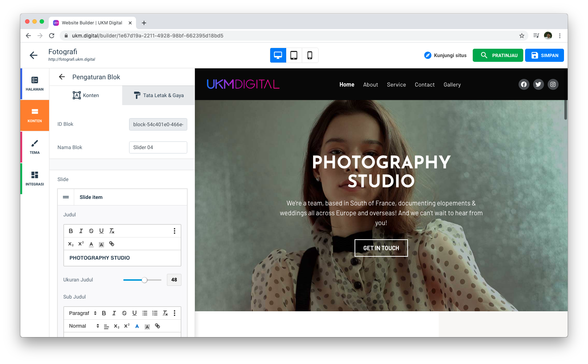This screenshot has height=364, width=588.
Task: Adjust the Ukuran Judul slider
Action: [x=144, y=280]
